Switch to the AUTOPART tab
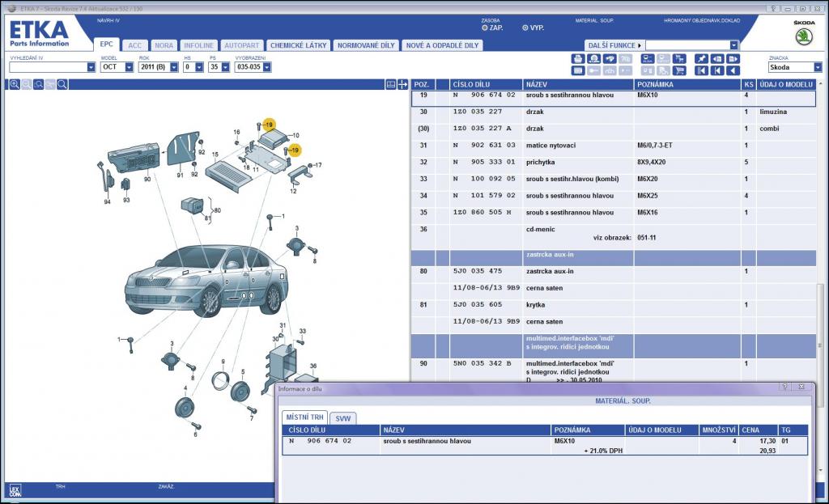Viewport: 829px width, 504px height. click(241, 45)
